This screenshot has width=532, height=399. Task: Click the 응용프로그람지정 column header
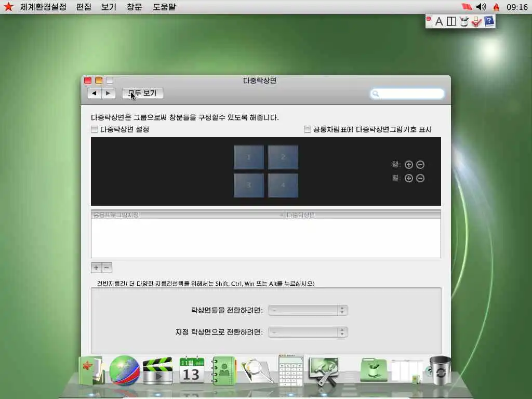[187, 215]
